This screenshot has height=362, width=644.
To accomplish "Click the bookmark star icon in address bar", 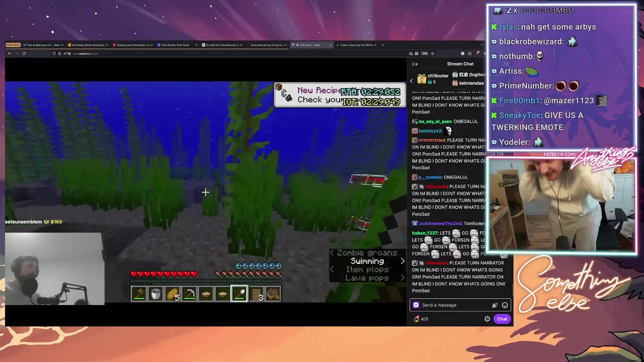I will pyautogui.click(x=433, y=53).
